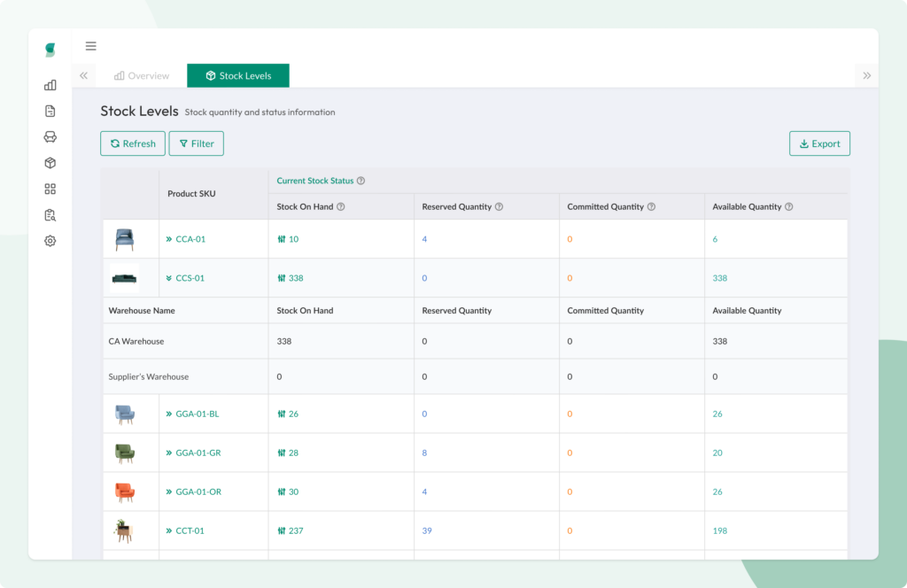Click help icon beside Reserved Quantity
Viewport: 907px width, 588px height.
tap(500, 207)
